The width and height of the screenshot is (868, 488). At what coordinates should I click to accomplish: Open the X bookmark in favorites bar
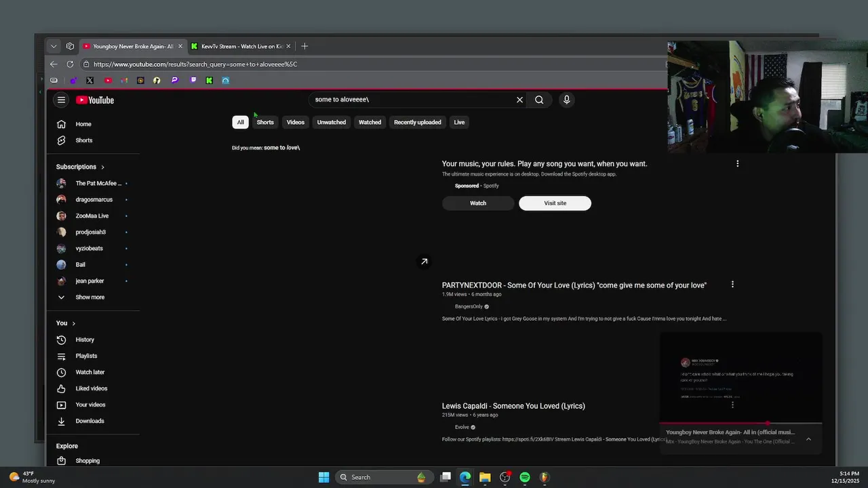pyautogui.click(x=90, y=80)
